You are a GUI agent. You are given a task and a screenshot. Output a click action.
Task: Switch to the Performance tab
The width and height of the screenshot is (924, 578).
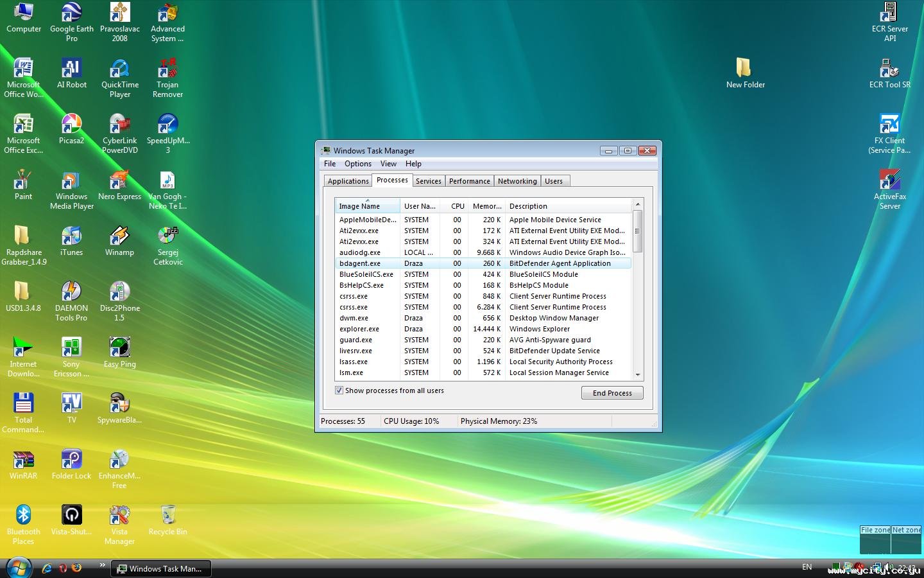(469, 181)
